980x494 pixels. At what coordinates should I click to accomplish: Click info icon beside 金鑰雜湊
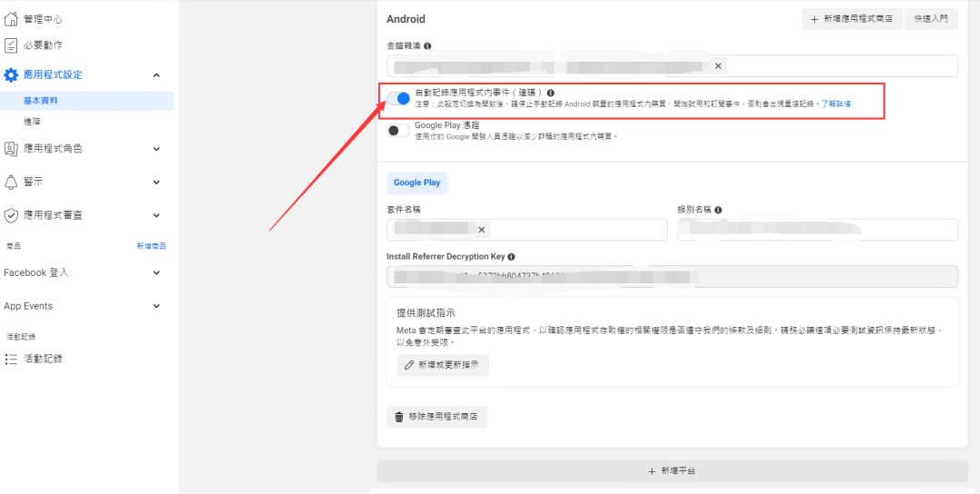click(x=427, y=46)
